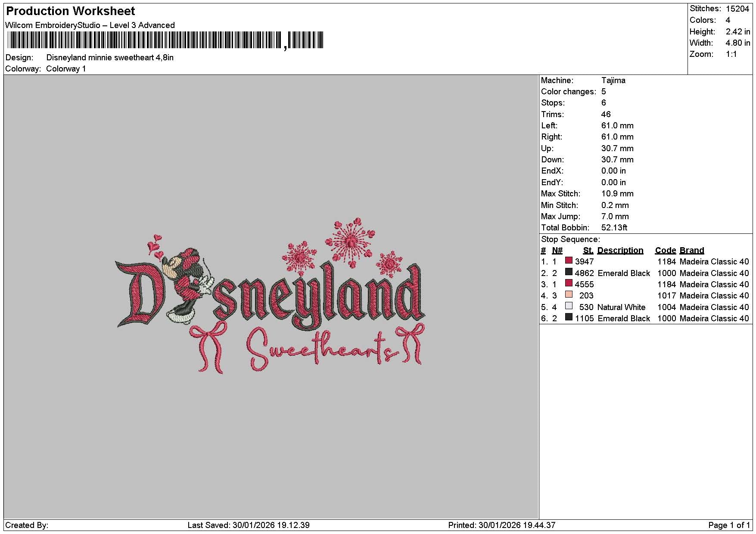Click the 'Up:' value '30.7 mm'

point(617,149)
